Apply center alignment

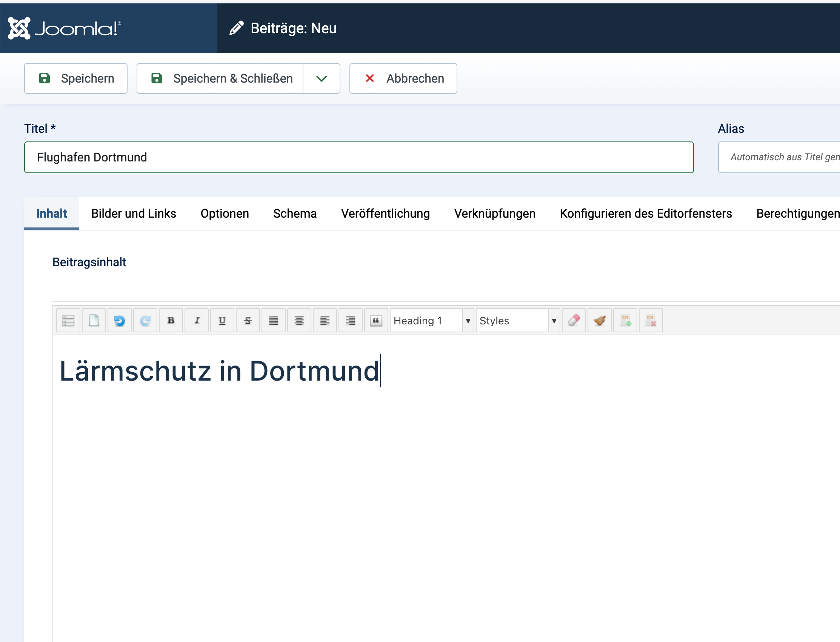pos(299,320)
